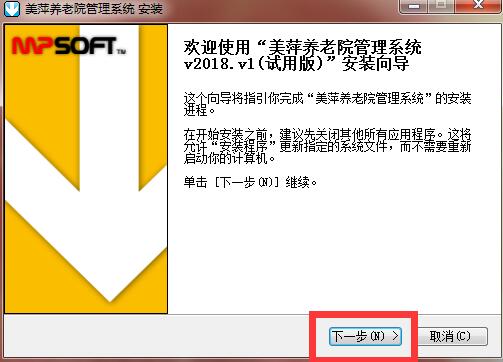Click the heading 欢迎使用 安装向导 text
Image resolution: width=503 pixels, height=362 pixels.
[x=303, y=55]
